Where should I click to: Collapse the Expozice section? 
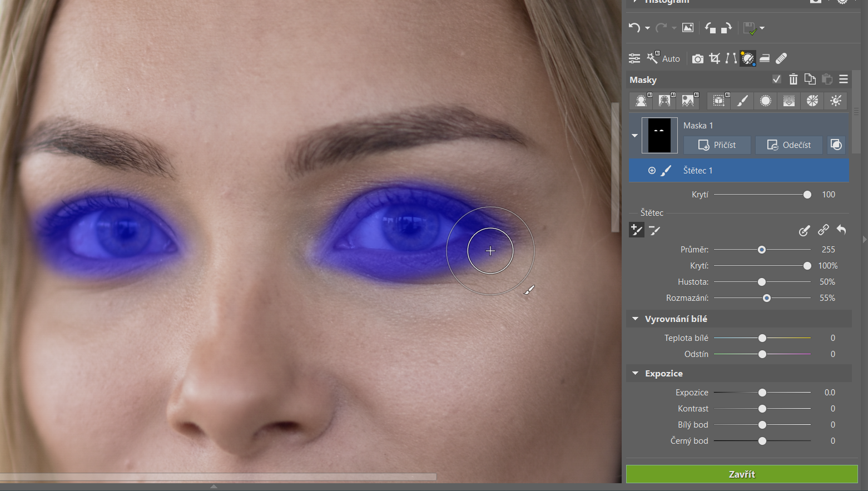[x=635, y=374]
